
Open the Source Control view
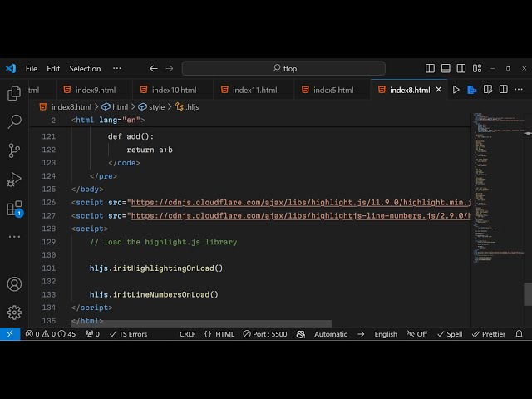click(x=14, y=150)
